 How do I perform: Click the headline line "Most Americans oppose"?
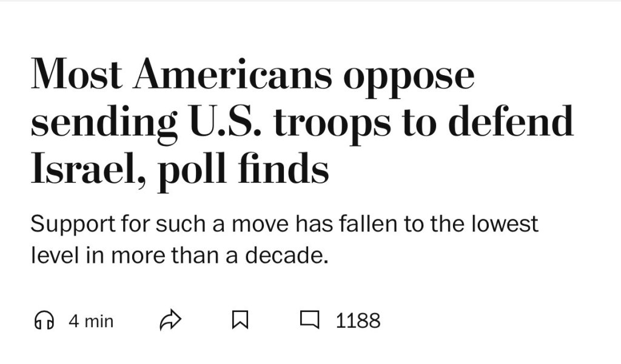point(252,75)
